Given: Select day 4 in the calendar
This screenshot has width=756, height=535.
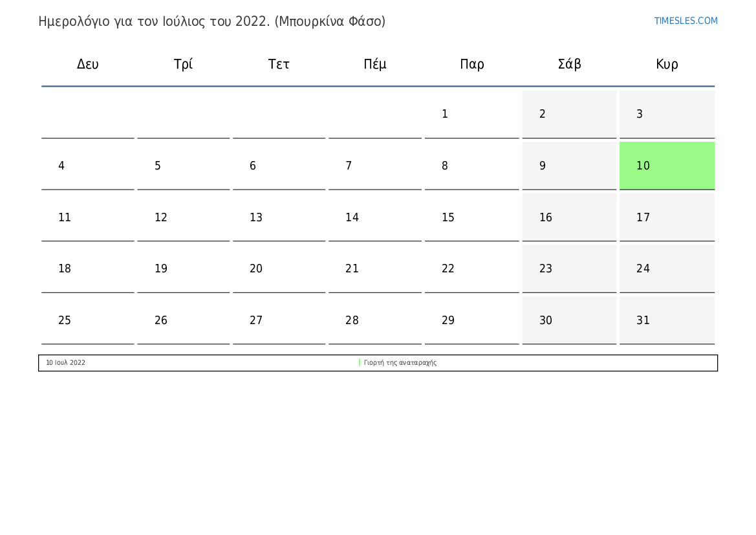Looking at the screenshot, I should (88, 166).
